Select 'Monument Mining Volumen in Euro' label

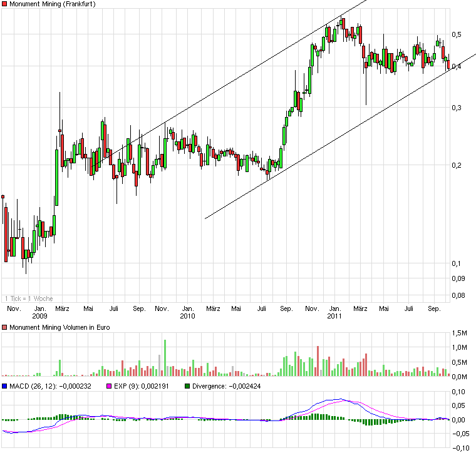click(x=59, y=327)
